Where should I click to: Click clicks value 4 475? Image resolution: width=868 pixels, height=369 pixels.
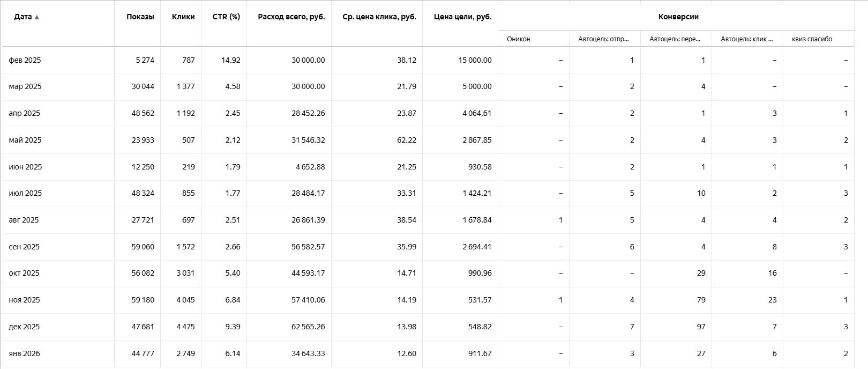(x=185, y=327)
